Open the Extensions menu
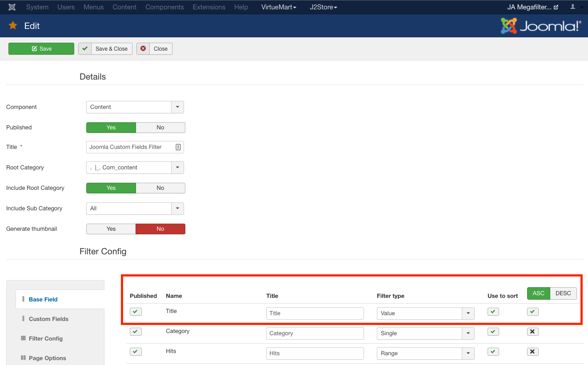Image resolution: width=588 pixels, height=365 pixels. pos(209,7)
